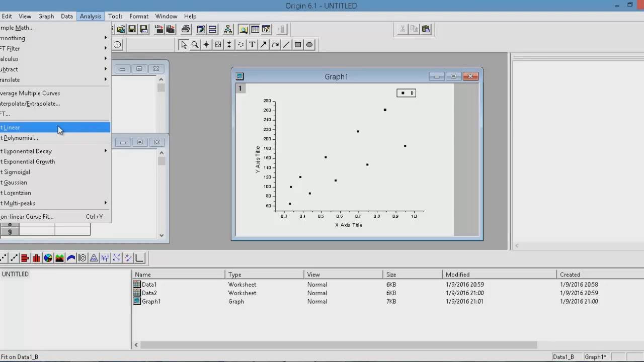Select Data1 worksheet in project list
The height and width of the screenshot is (362, 644).
(x=149, y=285)
